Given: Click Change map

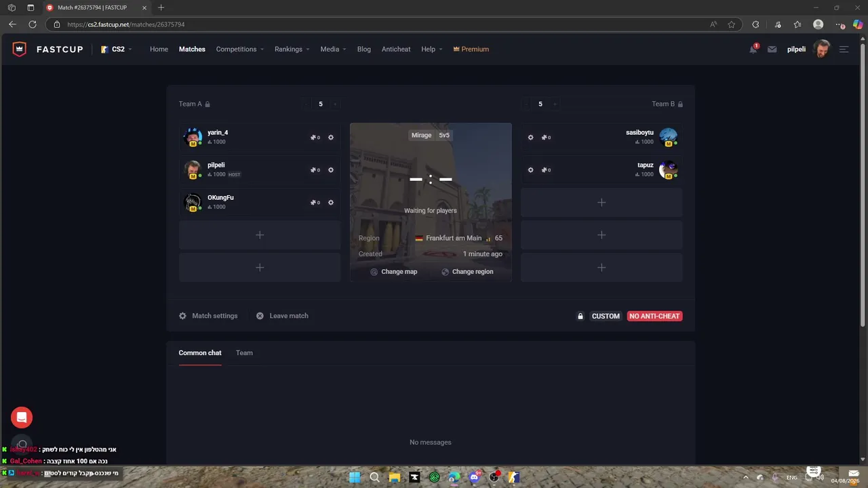Looking at the screenshot, I should [393, 272].
